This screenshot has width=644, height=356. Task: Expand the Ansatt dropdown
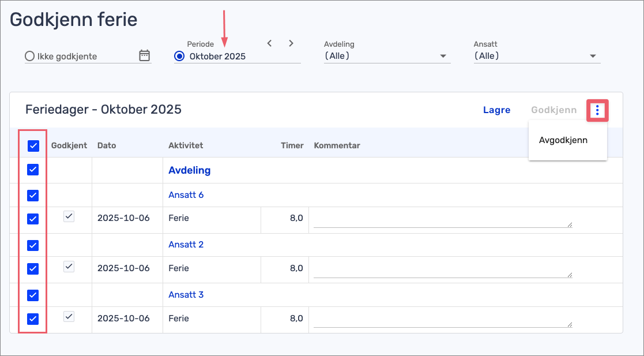tap(593, 56)
